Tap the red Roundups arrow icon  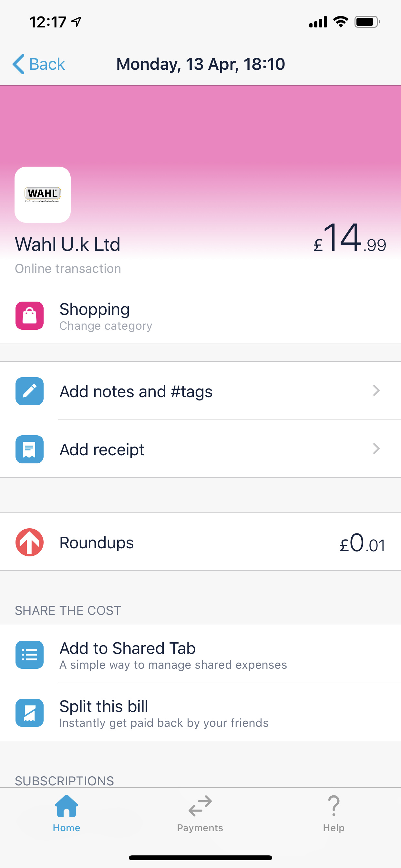[29, 542]
